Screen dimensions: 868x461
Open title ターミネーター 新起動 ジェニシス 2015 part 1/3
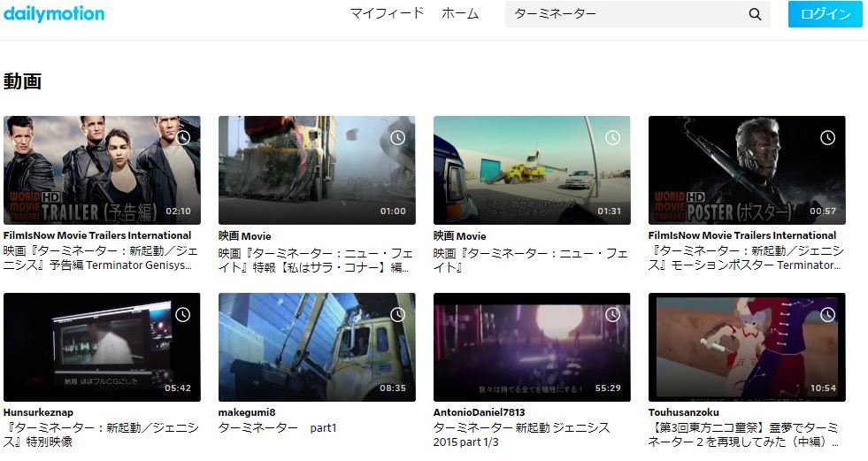521,434
